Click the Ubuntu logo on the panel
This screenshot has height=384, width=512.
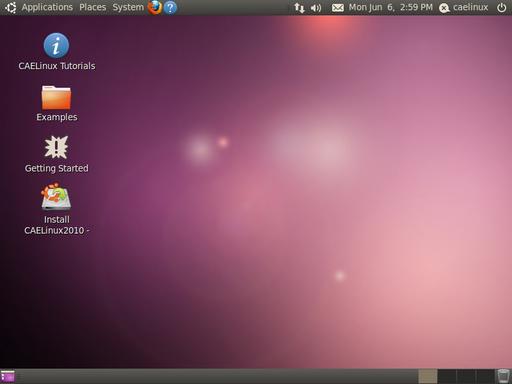[10, 7]
